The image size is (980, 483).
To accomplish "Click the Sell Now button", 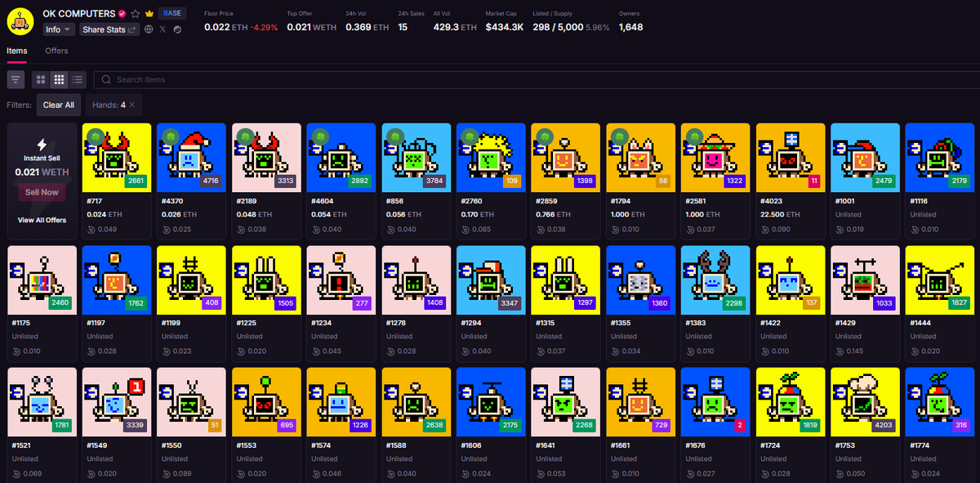I will click(42, 193).
